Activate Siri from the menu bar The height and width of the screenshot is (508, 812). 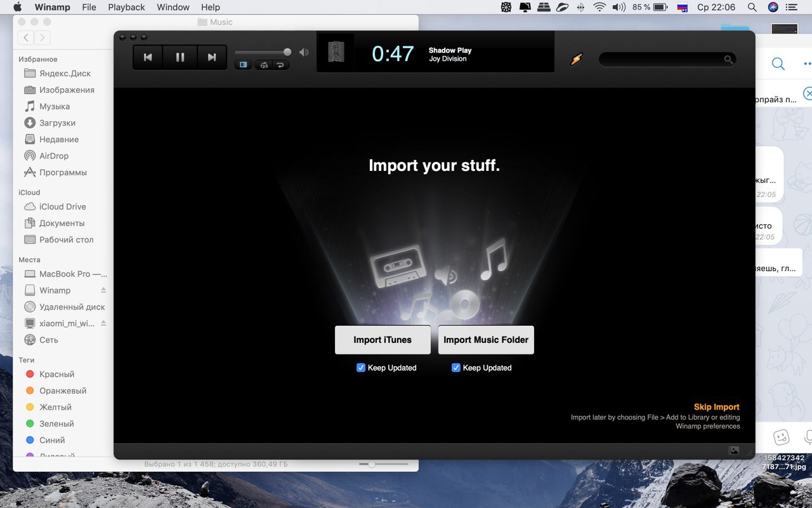773,7
